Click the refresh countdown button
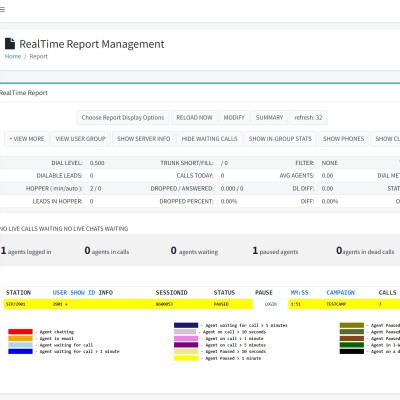 [x=308, y=117]
